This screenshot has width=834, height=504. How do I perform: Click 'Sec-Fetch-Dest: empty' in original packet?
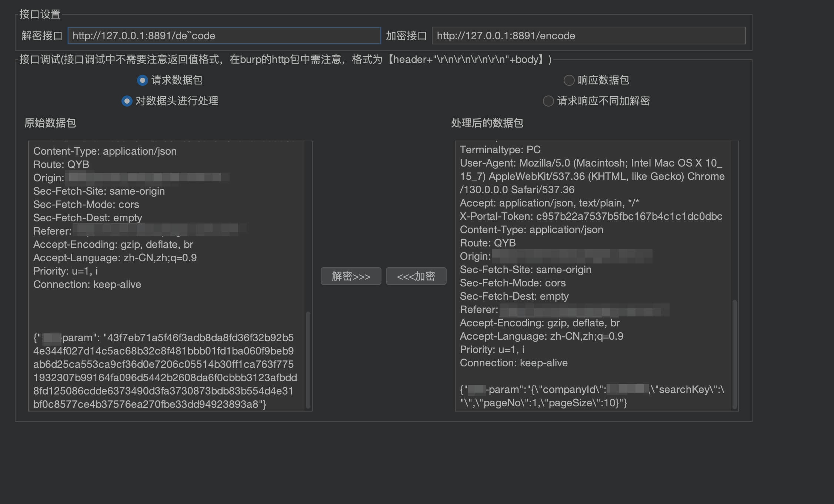[87, 218]
